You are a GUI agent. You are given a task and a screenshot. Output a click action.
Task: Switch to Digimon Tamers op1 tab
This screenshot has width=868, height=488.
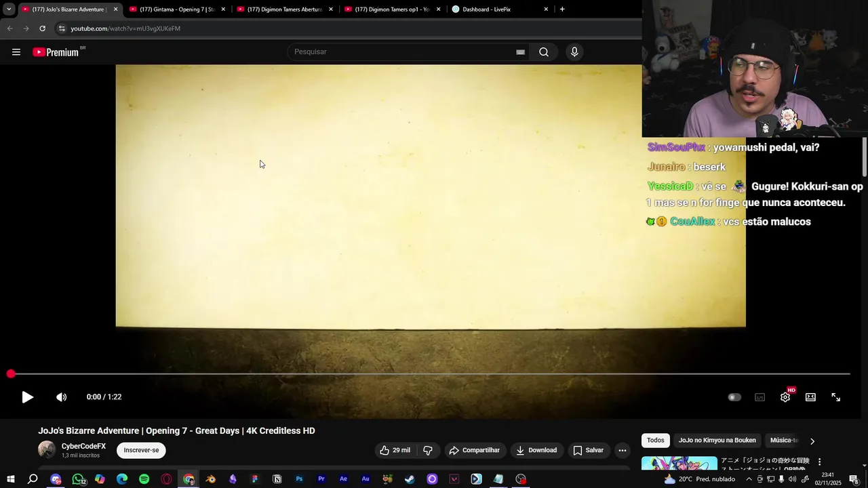click(x=391, y=9)
